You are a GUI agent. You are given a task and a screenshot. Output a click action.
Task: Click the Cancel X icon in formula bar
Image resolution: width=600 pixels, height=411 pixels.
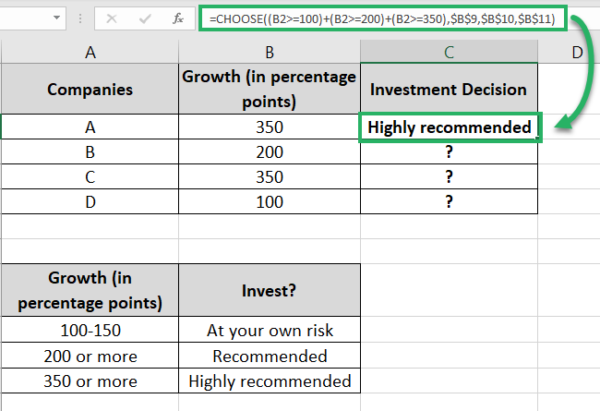[111, 18]
